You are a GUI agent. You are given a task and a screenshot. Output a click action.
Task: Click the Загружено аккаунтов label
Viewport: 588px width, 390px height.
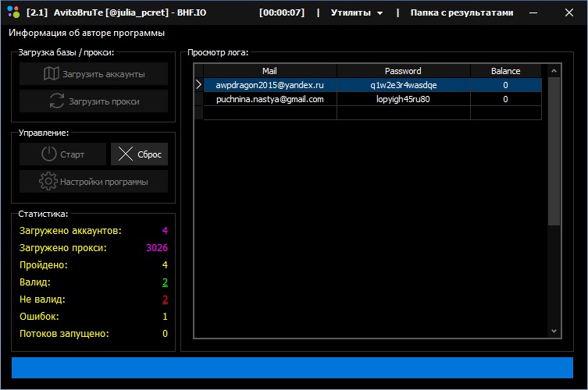coord(70,231)
